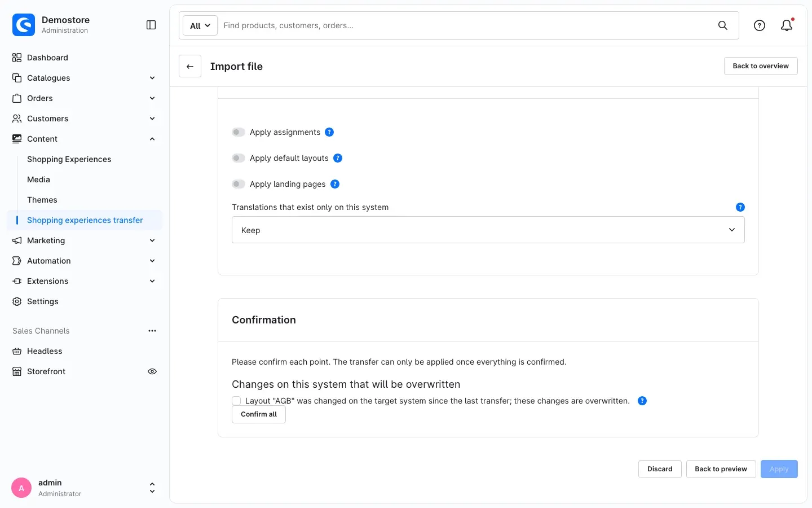Image resolution: width=812 pixels, height=508 pixels.
Task: Click the Shopware logo icon
Action: pyautogui.click(x=24, y=25)
